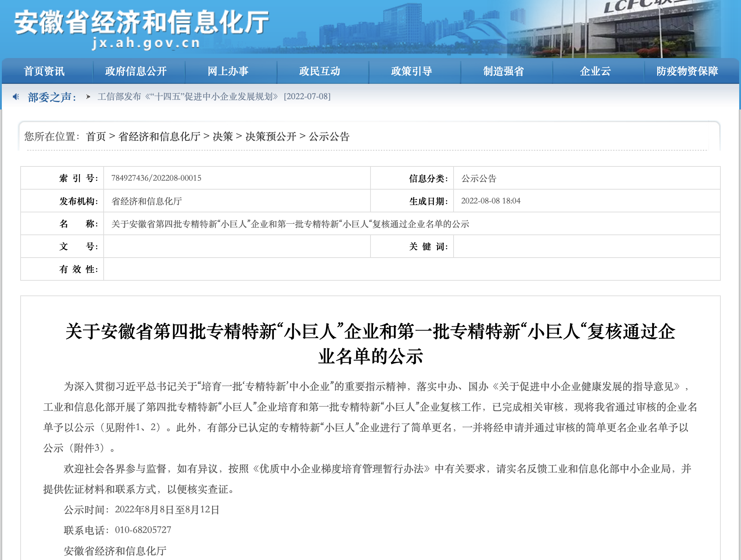Click 首页 in the breadcrumb
Image resolution: width=741 pixels, height=560 pixels.
96,137
